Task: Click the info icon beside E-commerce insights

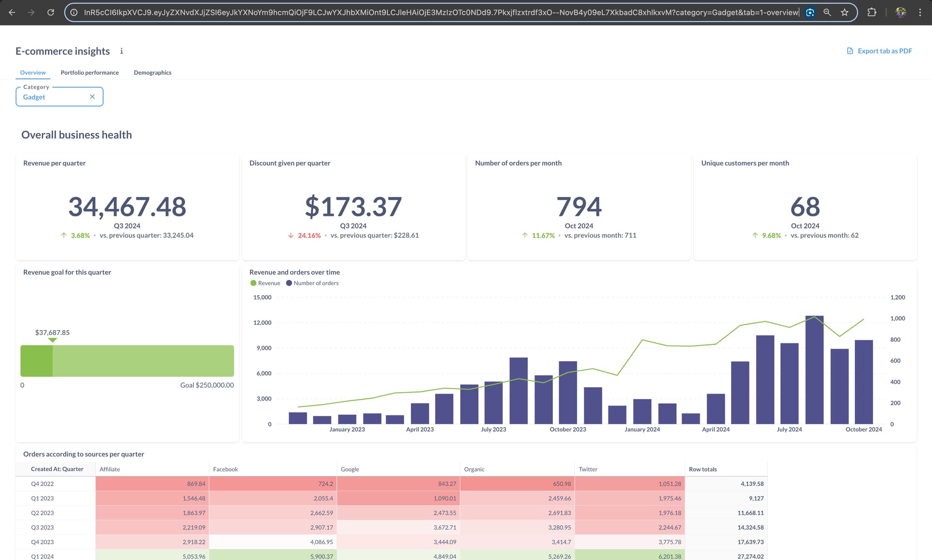Action: (x=121, y=51)
